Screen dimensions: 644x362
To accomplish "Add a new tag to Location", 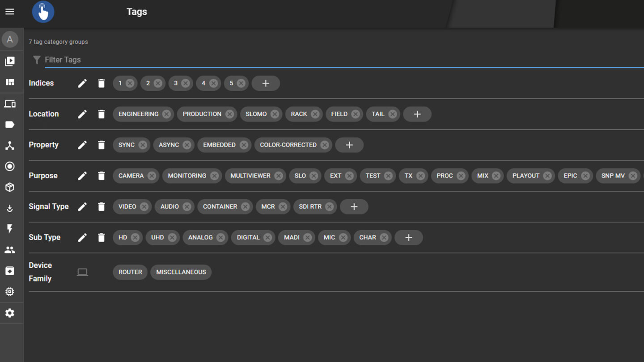I will click(417, 114).
